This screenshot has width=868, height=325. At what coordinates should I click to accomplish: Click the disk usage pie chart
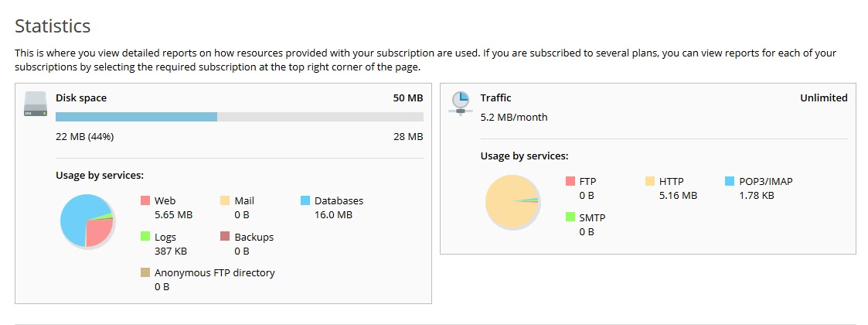click(87, 221)
